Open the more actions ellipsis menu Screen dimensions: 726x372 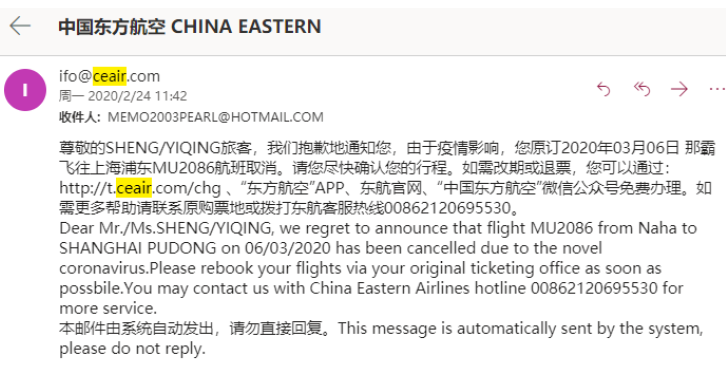click(x=717, y=89)
